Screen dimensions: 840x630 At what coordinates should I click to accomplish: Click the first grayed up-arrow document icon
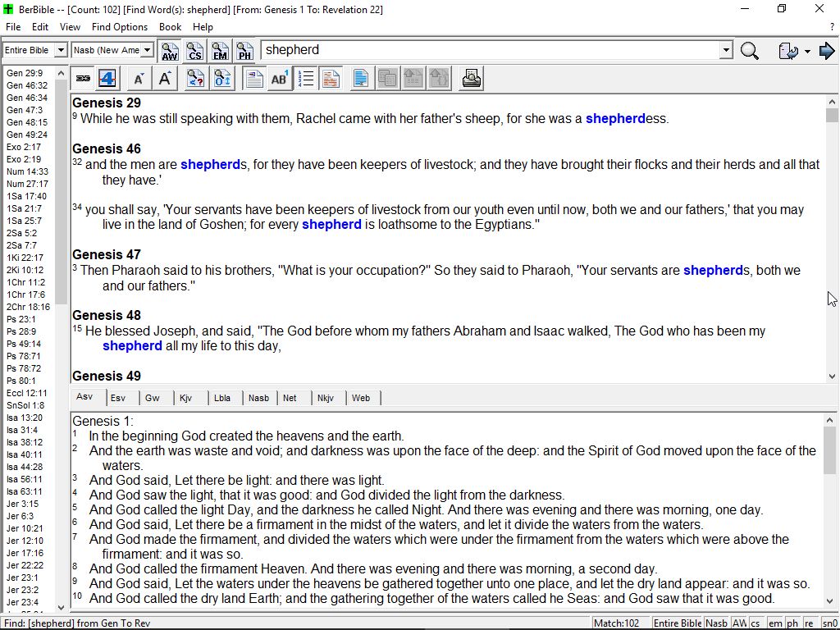point(413,79)
